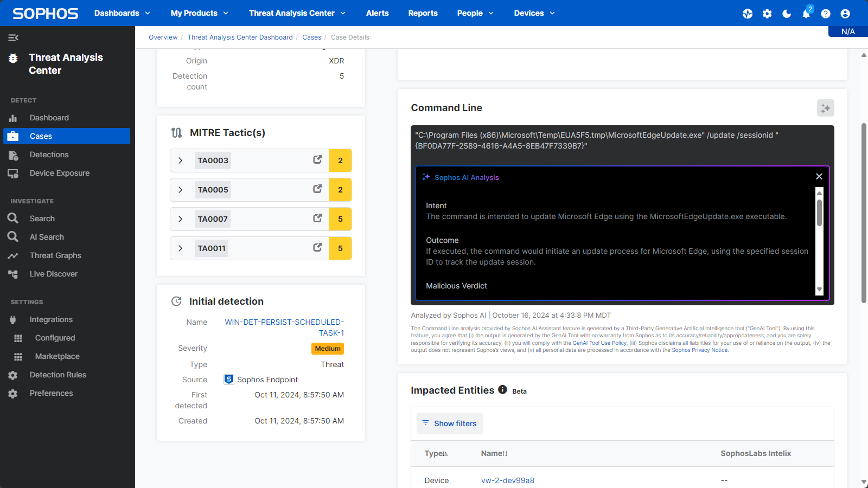Sort the table by Name column
Image resolution: width=868 pixels, height=488 pixels.
[x=494, y=453]
